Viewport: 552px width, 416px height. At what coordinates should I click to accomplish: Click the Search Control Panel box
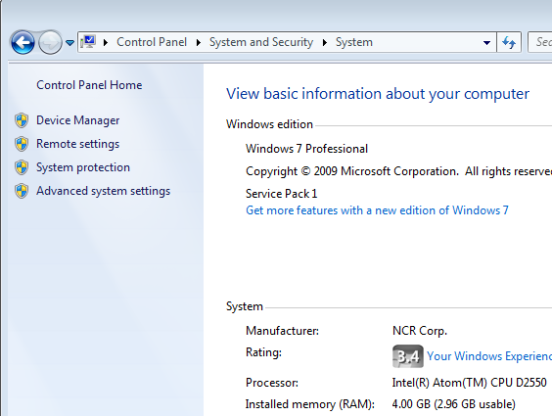coord(540,42)
